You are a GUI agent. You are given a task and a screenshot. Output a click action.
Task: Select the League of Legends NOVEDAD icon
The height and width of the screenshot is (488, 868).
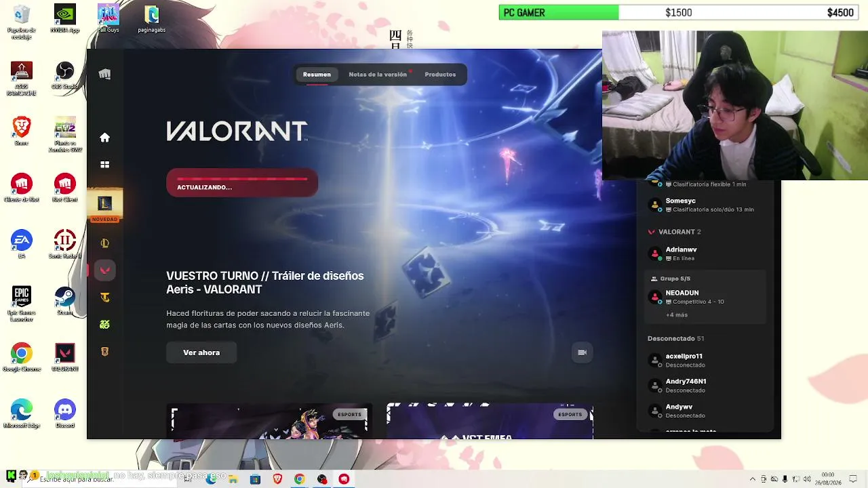[104, 206]
